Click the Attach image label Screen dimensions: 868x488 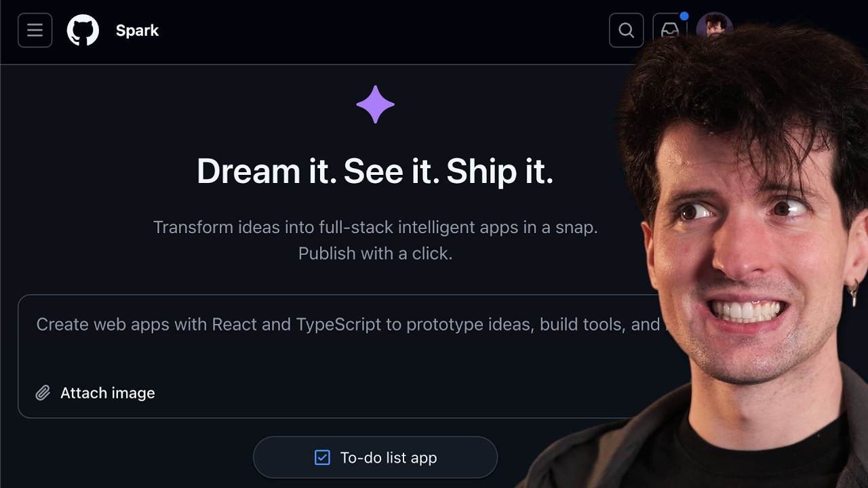pyautogui.click(x=107, y=393)
